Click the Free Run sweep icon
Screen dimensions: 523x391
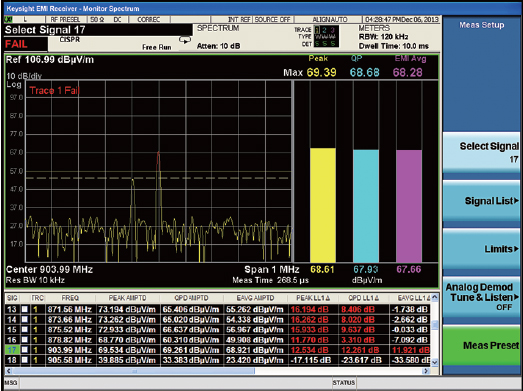coord(184,40)
